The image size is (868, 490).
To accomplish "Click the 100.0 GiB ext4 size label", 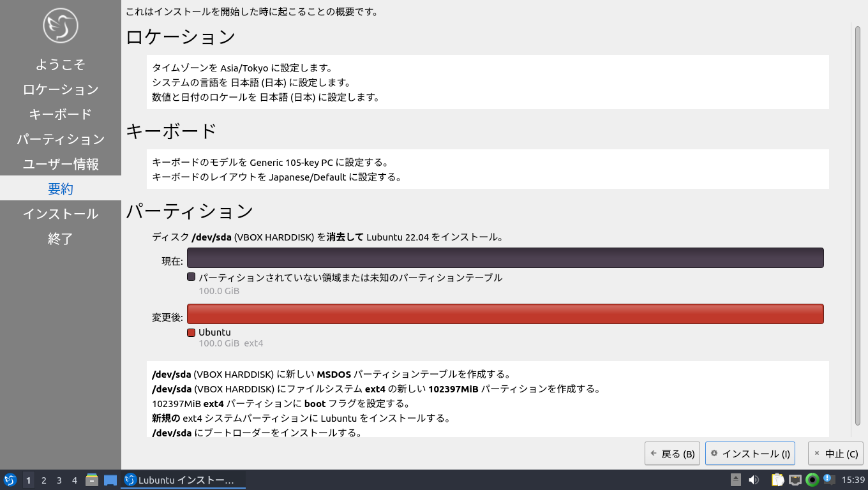I will coord(231,343).
